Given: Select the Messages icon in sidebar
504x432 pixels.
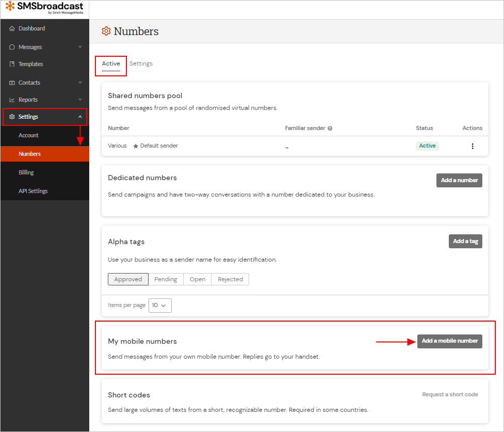Looking at the screenshot, I should pyautogui.click(x=11, y=46).
